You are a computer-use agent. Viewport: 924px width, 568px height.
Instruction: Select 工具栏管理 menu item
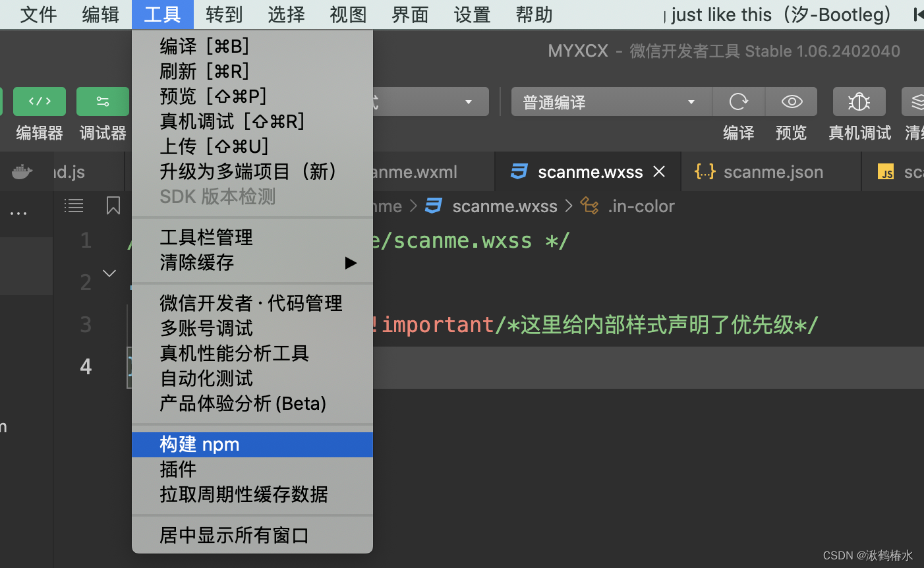pos(252,237)
